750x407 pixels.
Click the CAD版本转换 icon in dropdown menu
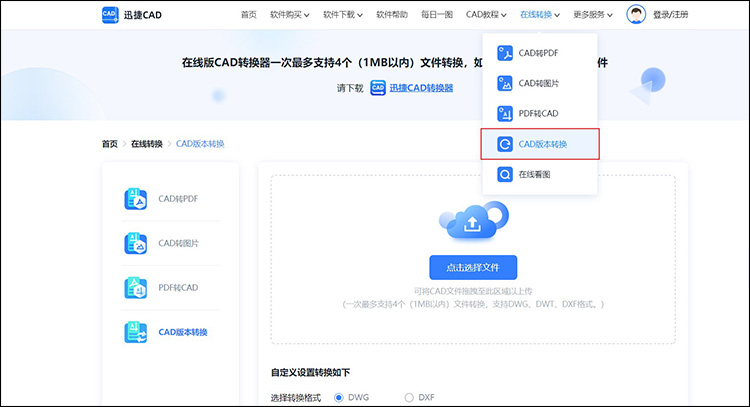click(x=505, y=144)
